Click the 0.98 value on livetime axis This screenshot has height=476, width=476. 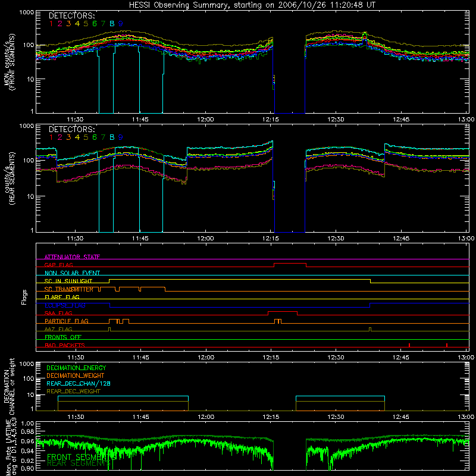click(28, 431)
